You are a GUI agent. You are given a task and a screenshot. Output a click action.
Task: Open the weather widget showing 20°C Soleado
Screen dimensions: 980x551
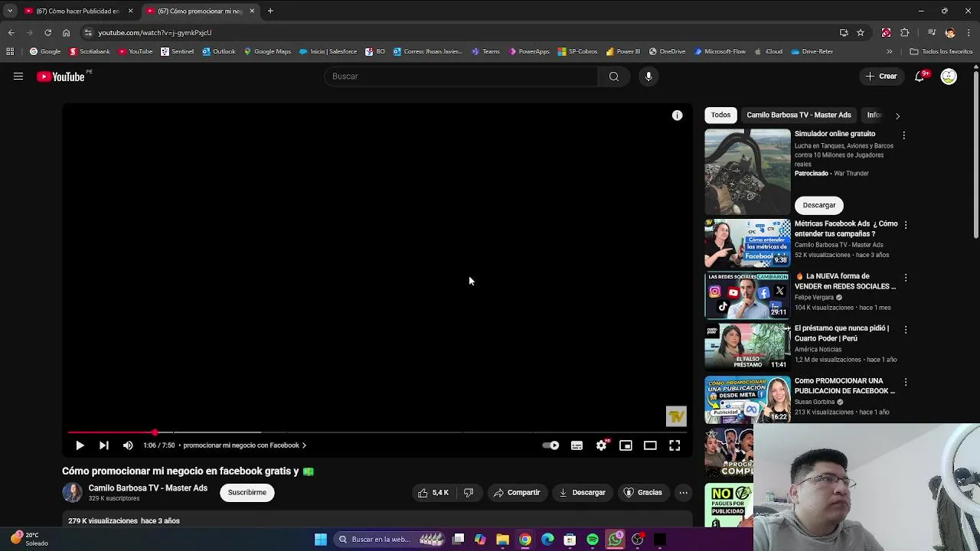tap(29, 539)
